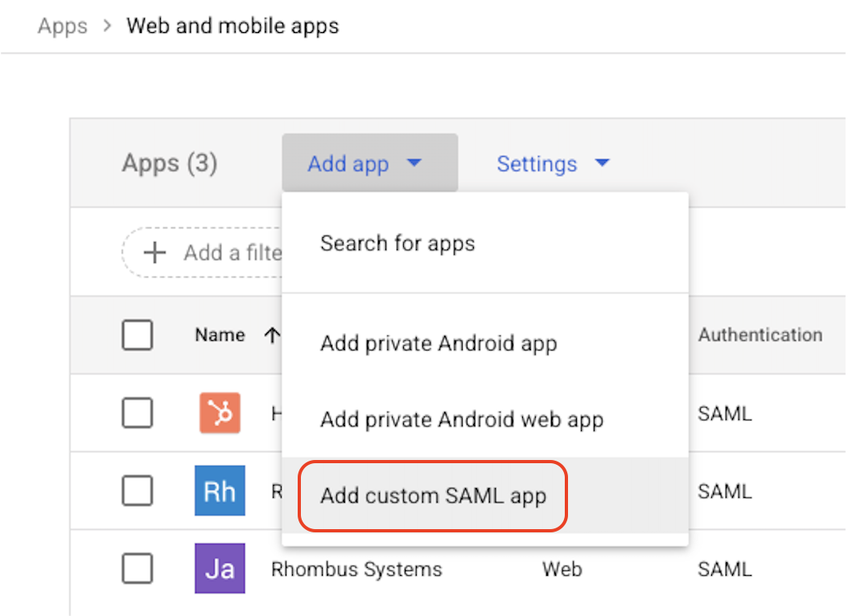Click the Authentication column header
The height and width of the screenshot is (616, 848).
(759, 335)
